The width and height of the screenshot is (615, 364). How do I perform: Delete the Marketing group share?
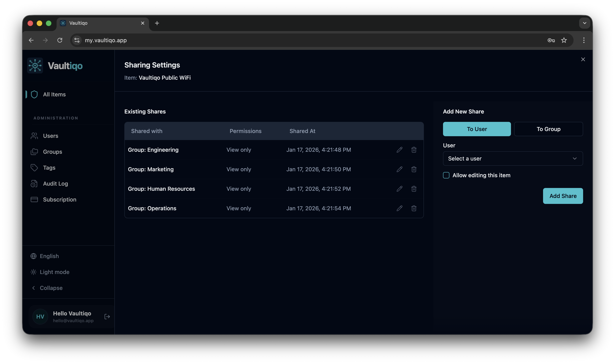(x=414, y=169)
